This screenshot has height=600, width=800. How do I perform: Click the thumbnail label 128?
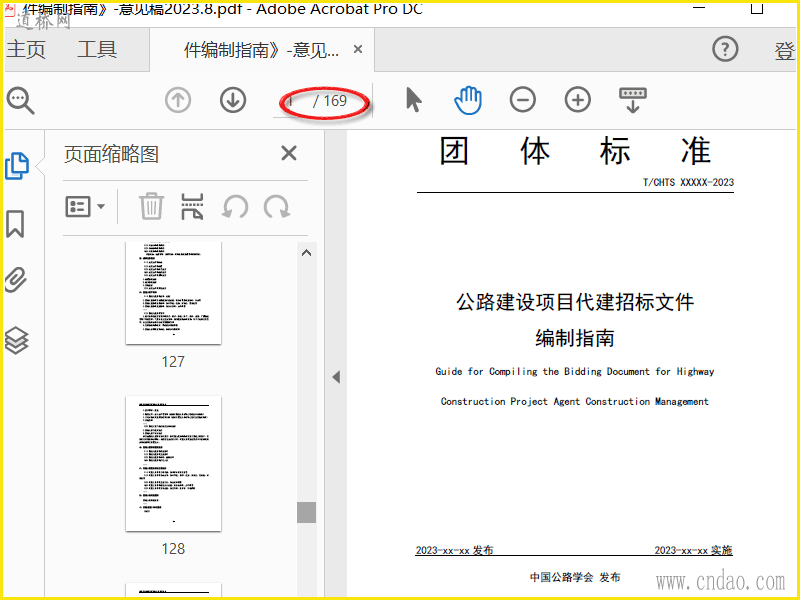(173, 549)
